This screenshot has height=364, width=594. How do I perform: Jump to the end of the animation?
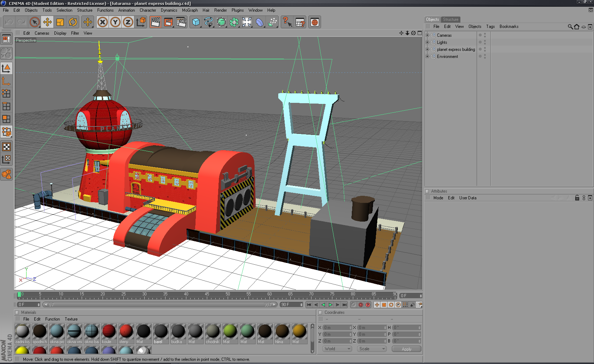tap(344, 305)
